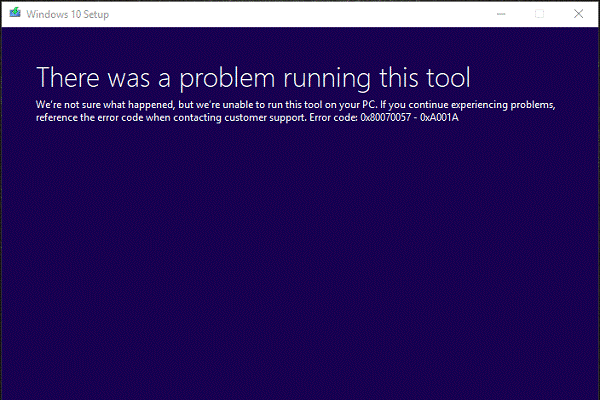Minimize the Windows 10 Setup window
The width and height of the screenshot is (600, 400).
point(496,13)
